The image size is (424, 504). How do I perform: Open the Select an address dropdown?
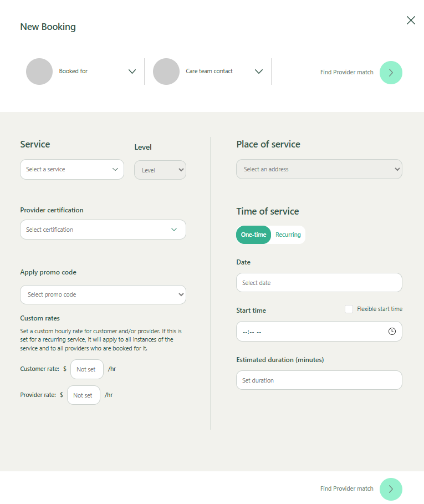319,170
